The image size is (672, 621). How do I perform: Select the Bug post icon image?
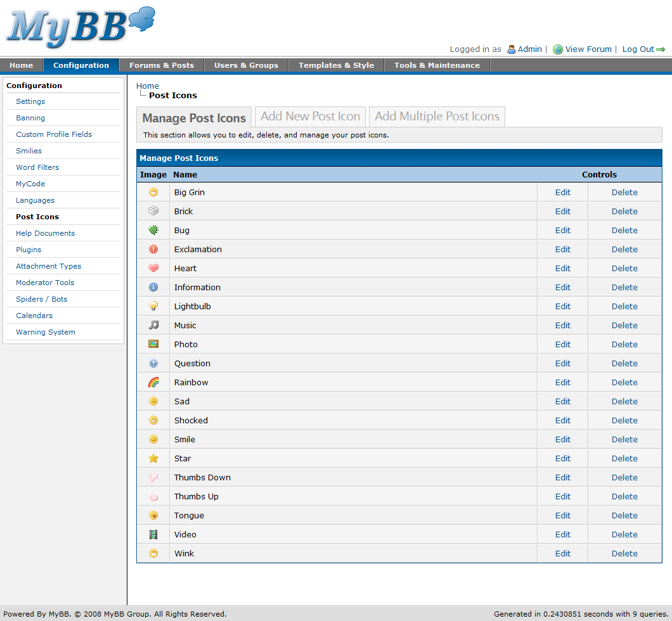(x=153, y=230)
